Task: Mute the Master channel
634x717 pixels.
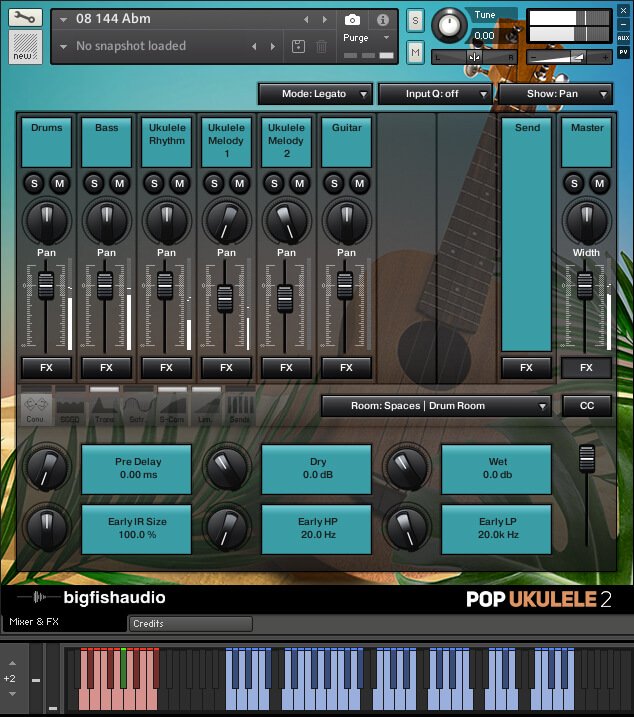Action: click(600, 184)
